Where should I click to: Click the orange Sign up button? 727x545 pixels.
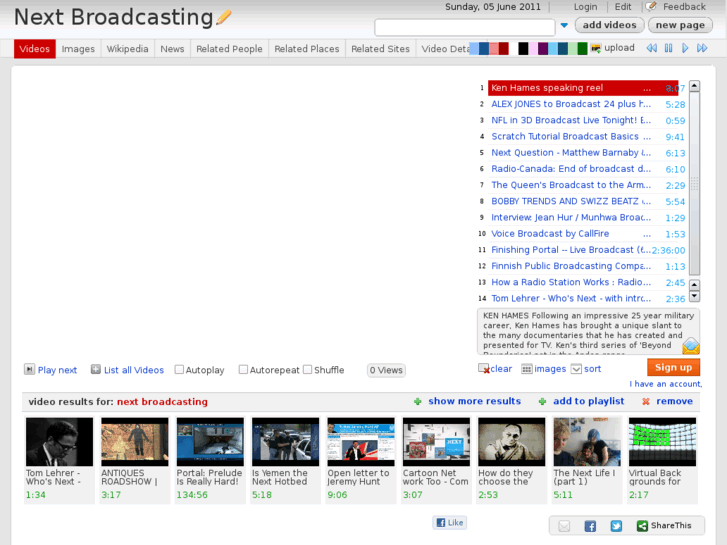tap(673, 367)
